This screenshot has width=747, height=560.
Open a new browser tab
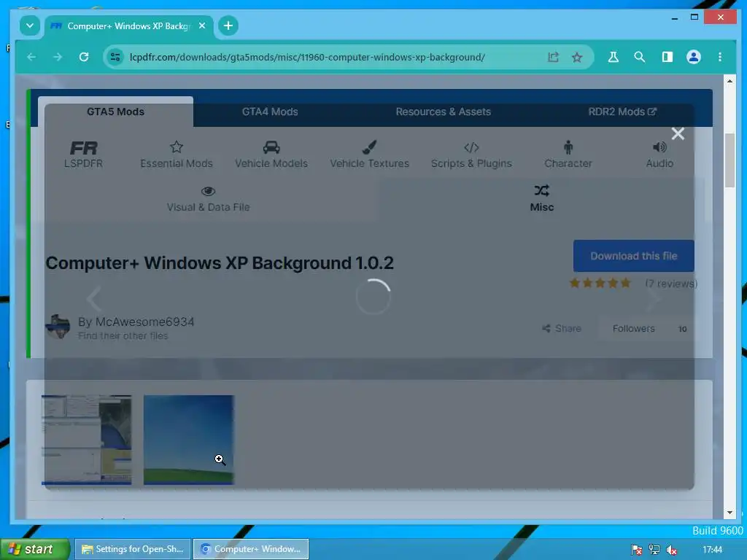[x=228, y=26]
